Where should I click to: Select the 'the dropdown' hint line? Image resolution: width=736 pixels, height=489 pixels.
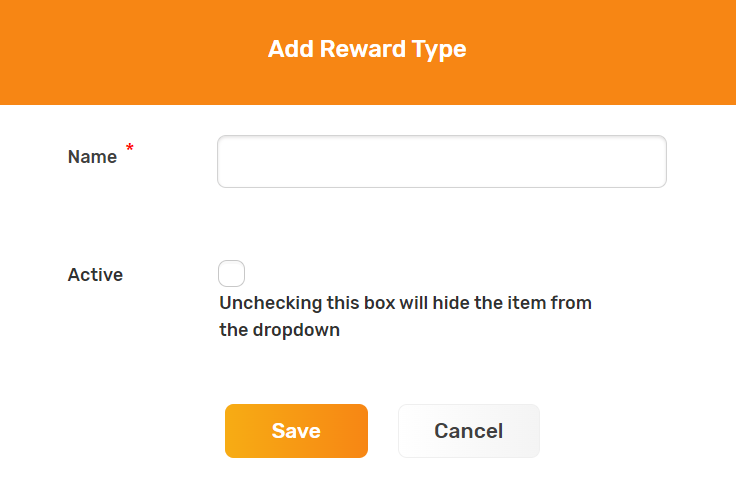(279, 330)
